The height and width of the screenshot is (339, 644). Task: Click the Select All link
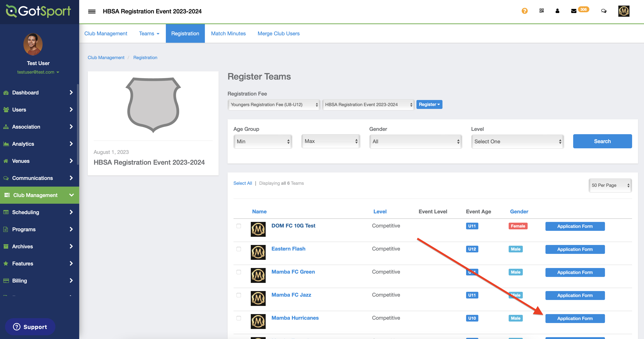coord(242,183)
